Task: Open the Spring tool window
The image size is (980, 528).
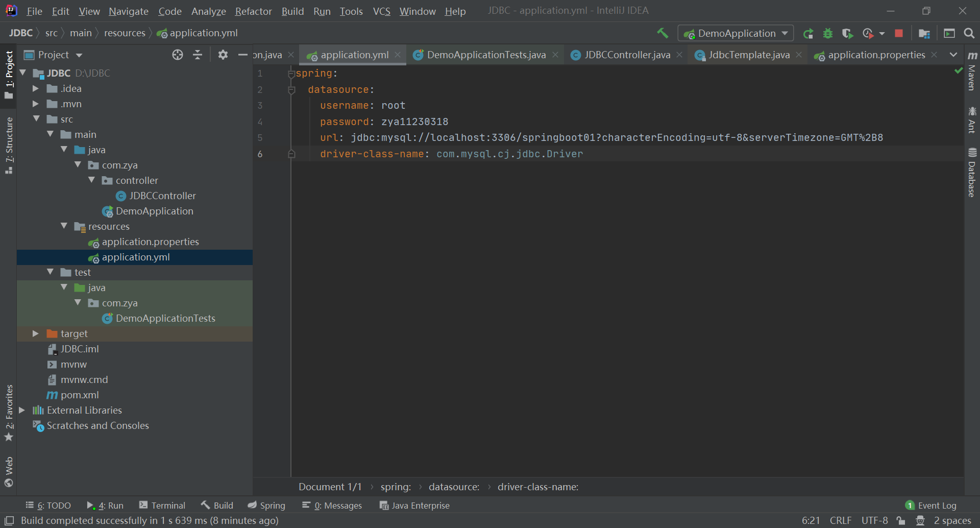Action: pyautogui.click(x=266, y=505)
